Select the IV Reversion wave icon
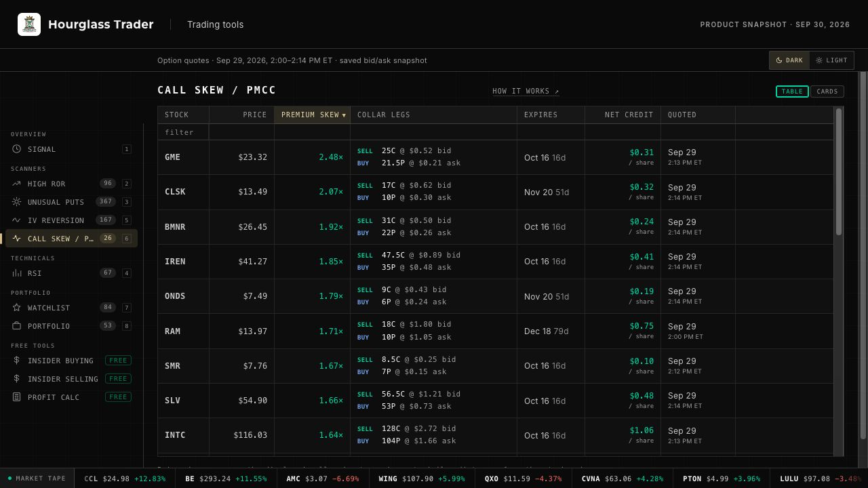Viewport: 868px width, 488px height. click(16, 220)
